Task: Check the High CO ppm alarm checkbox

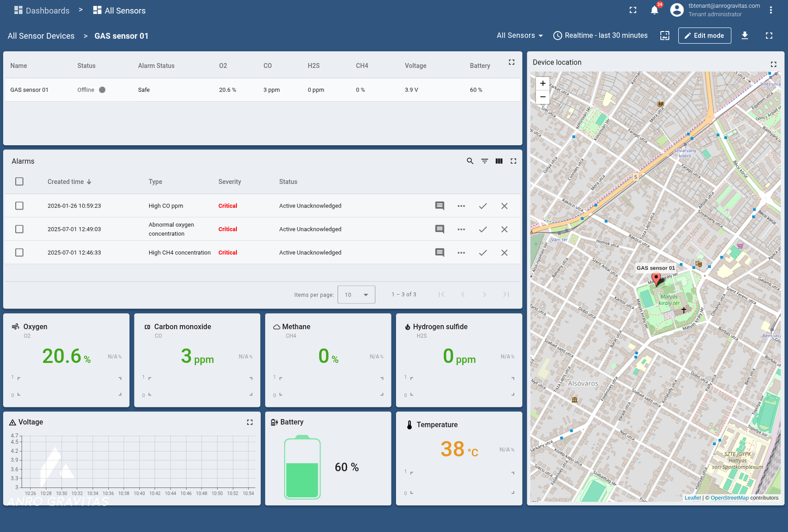Action: click(19, 206)
